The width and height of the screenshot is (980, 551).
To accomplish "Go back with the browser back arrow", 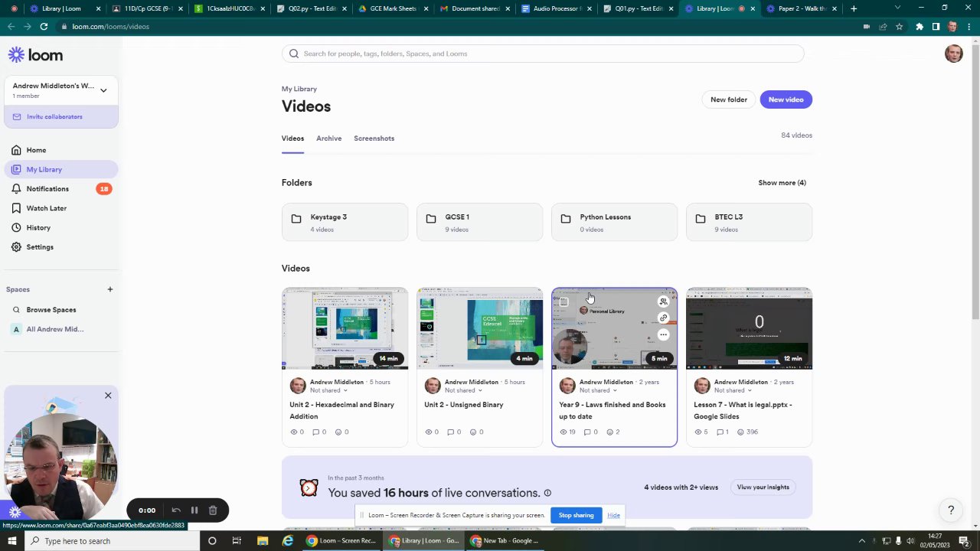I will point(11,26).
